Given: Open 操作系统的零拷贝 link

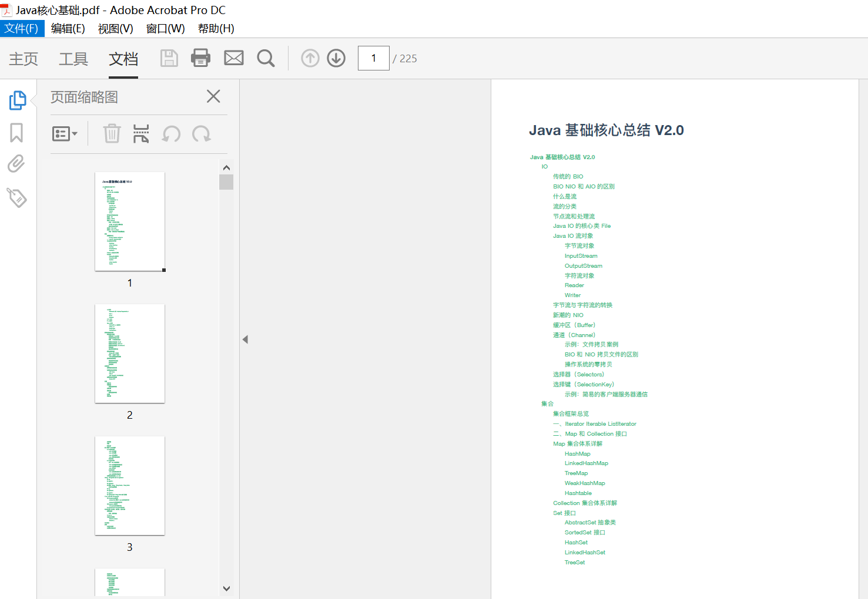Looking at the screenshot, I should click(588, 364).
